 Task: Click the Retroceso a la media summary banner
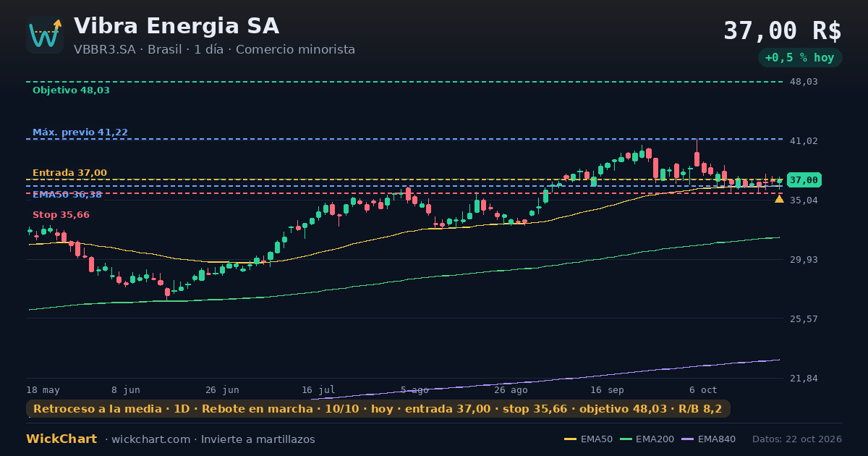(x=378, y=409)
